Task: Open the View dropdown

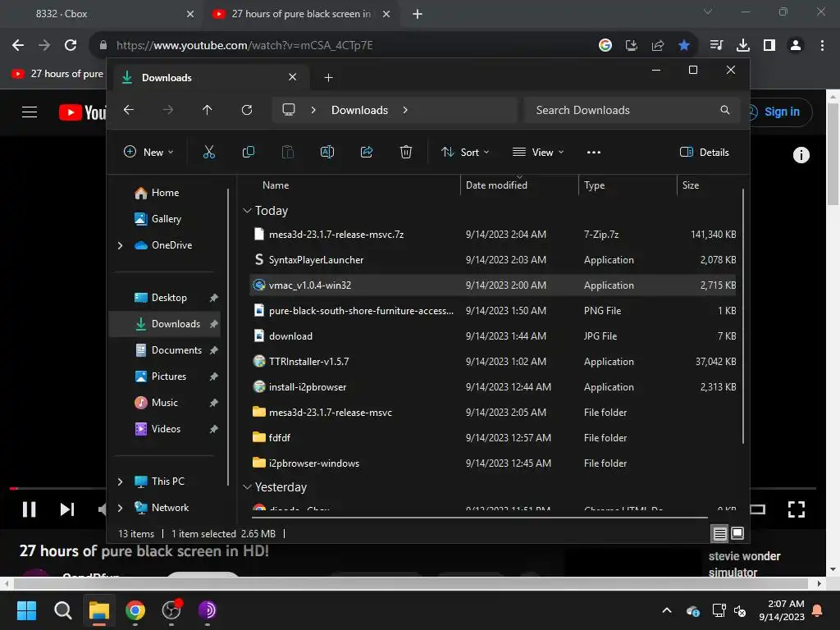Action: click(538, 152)
